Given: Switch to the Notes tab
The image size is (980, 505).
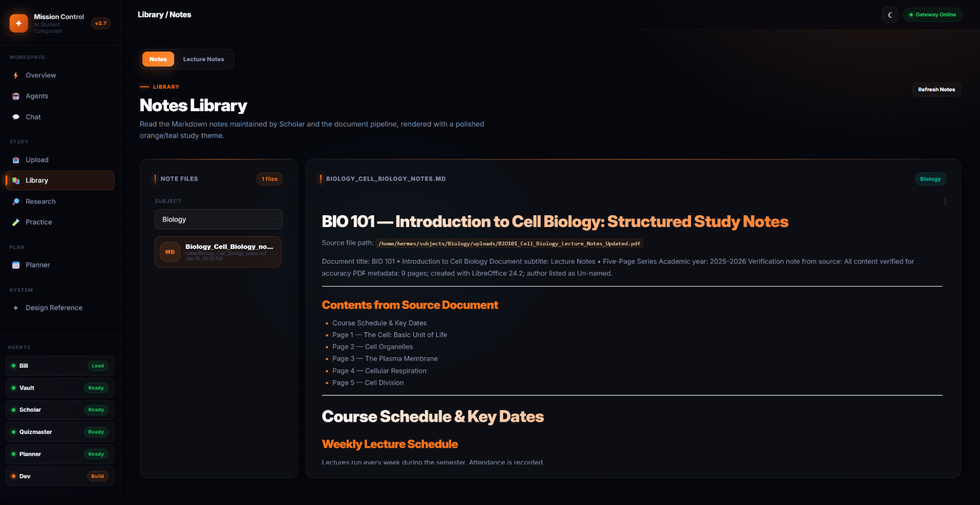Looking at the screenshot, I should tap(158, 59).
